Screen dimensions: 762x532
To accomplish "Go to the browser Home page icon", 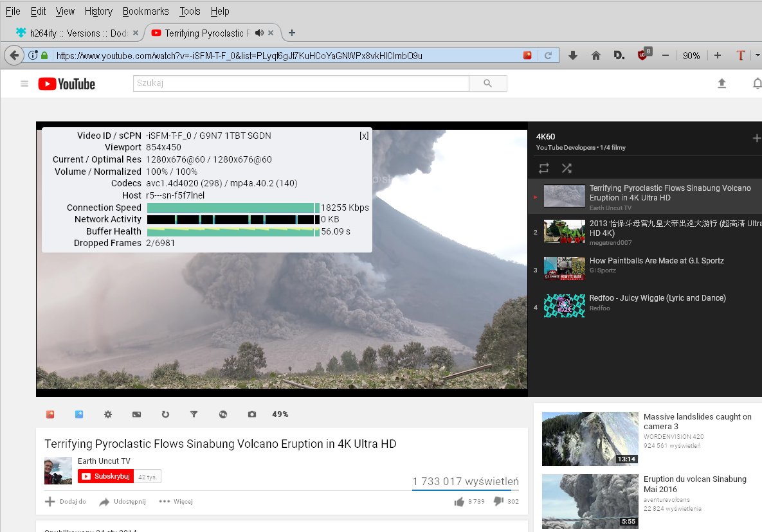I will pyautogui.click(x=596, y=55).
